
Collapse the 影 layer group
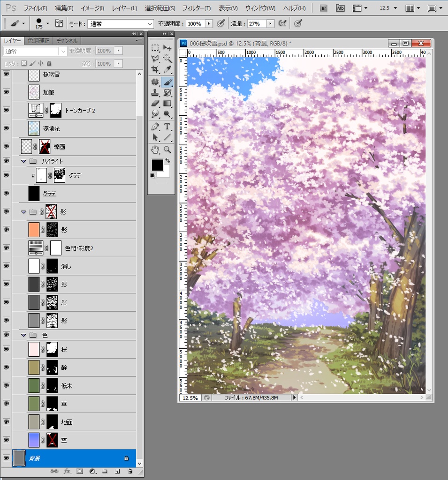click(23, 211)
